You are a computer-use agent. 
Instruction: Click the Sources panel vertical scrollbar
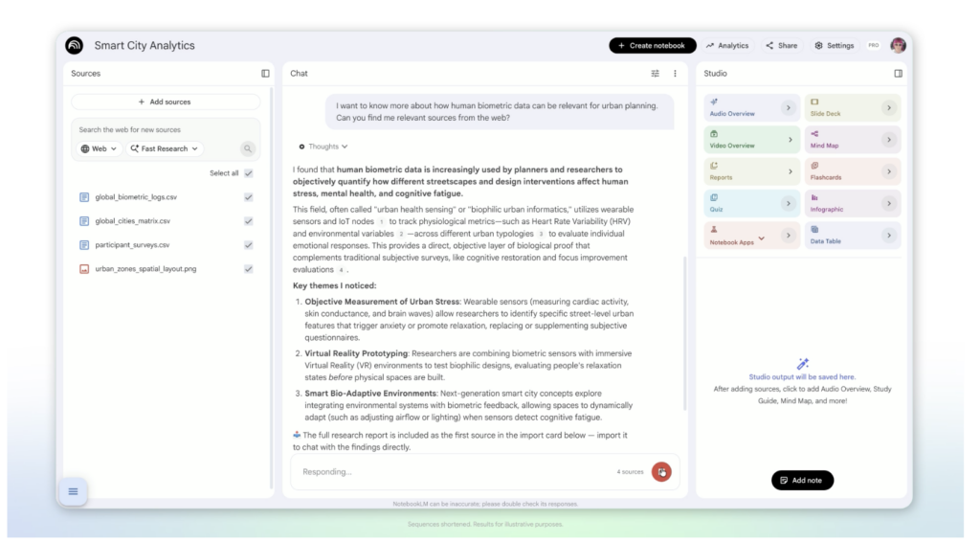pos(271,287)
